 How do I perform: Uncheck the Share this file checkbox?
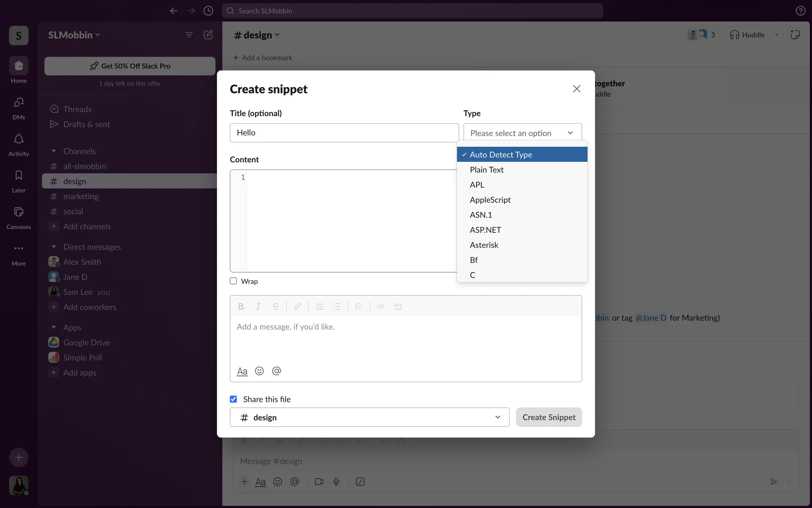click(233, 399)
